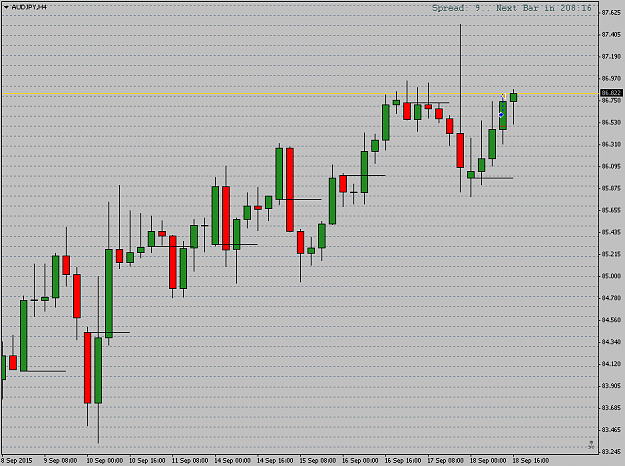The height and width of the screenshot is (466, 625).
Task: Click the 14 Sep 16:00 time label
Action: click(x=275, y=461)
